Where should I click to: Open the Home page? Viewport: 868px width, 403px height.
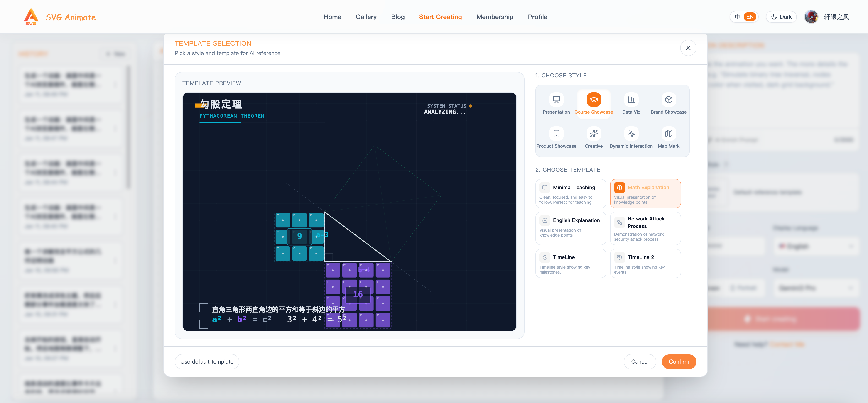pos(332,17)
